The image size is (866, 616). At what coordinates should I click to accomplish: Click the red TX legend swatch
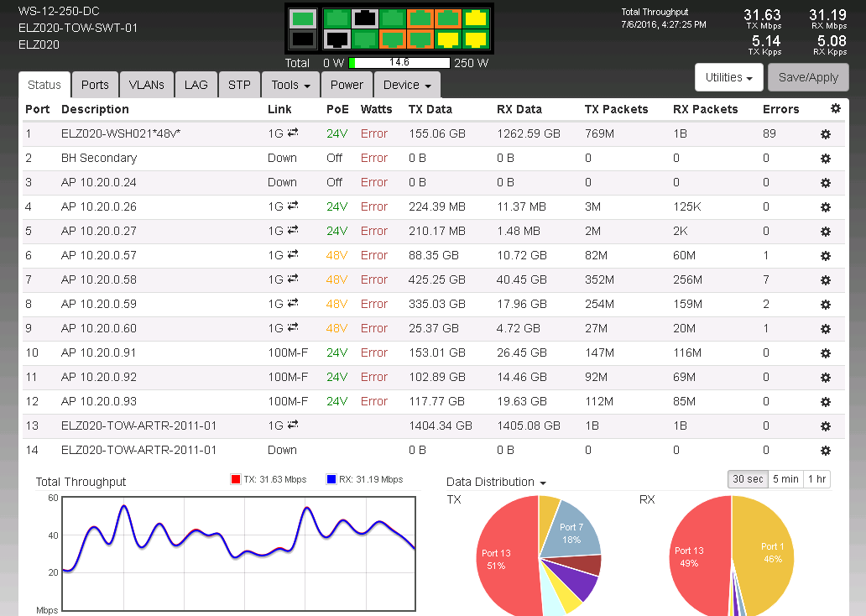click(236, 480)
